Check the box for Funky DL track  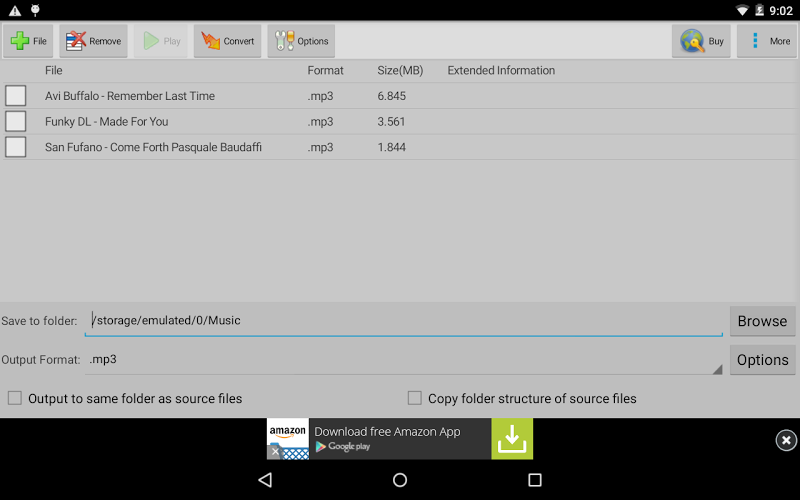click(16, 121)
